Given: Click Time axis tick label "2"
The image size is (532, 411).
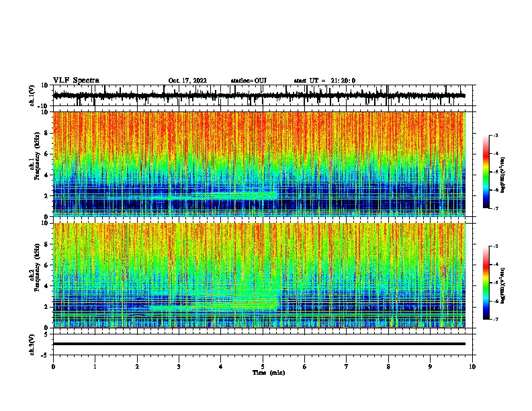Looking at the screenshot, I should click(x=137, y=367).
